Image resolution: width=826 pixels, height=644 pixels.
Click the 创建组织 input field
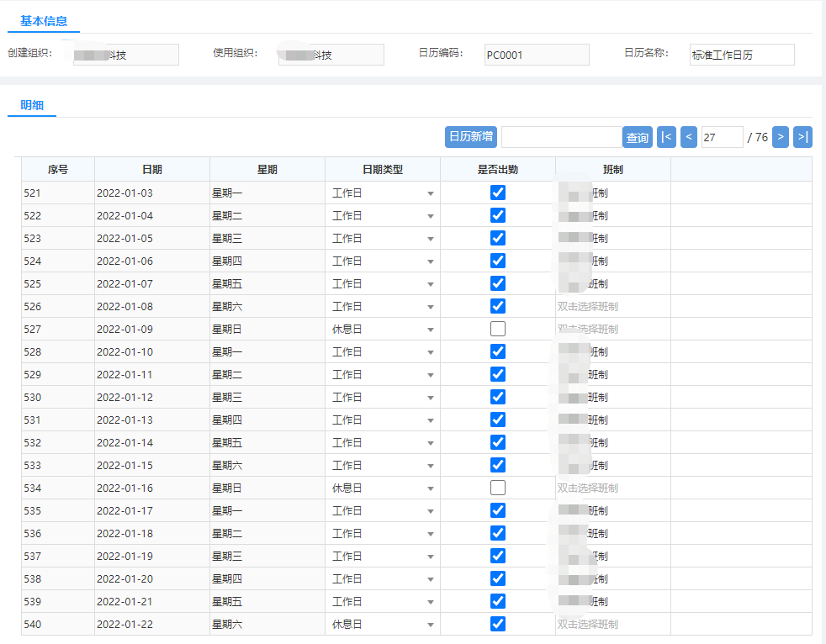[126, 55]
